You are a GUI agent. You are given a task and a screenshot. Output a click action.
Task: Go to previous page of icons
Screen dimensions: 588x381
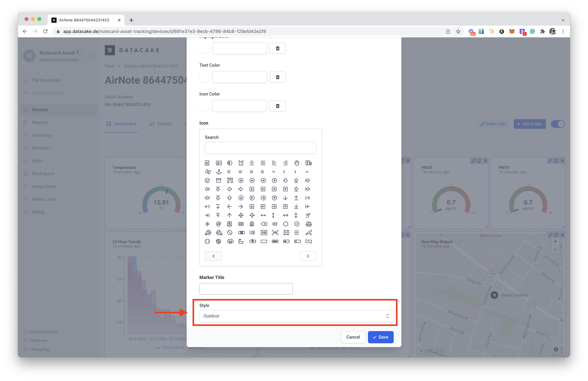pos(213,256)
